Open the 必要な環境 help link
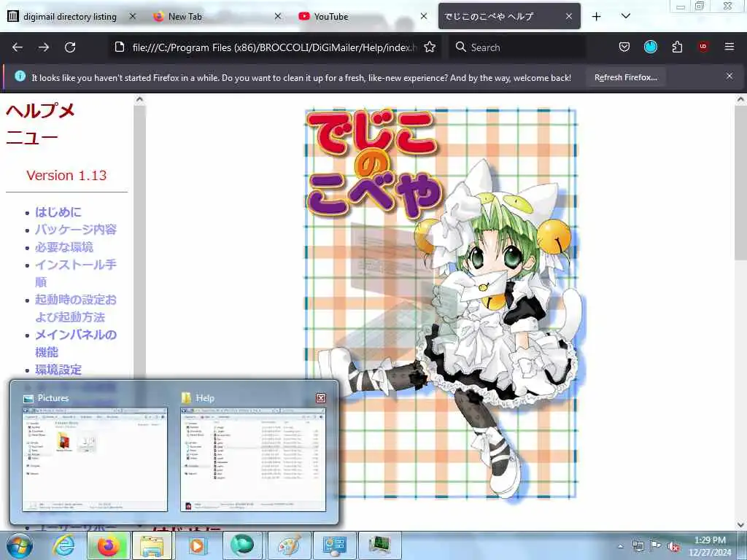The height and width of the screenshot is (560, 747). pos(64,247)
